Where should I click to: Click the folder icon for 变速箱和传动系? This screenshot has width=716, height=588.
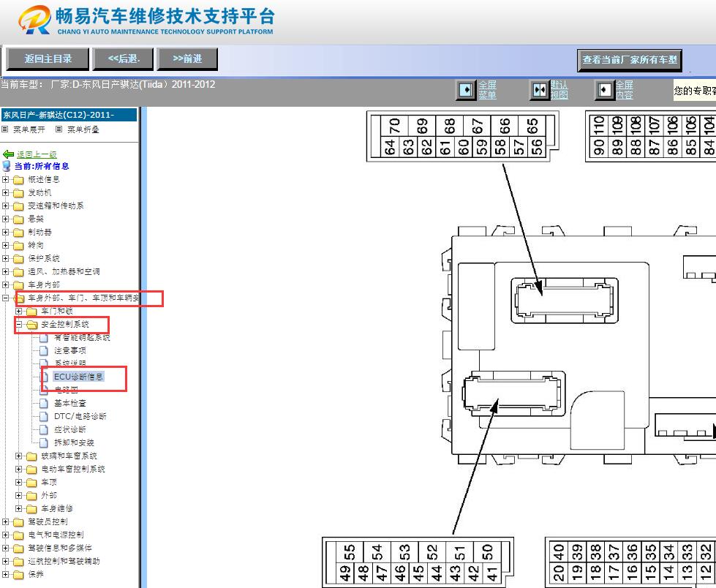18,206
